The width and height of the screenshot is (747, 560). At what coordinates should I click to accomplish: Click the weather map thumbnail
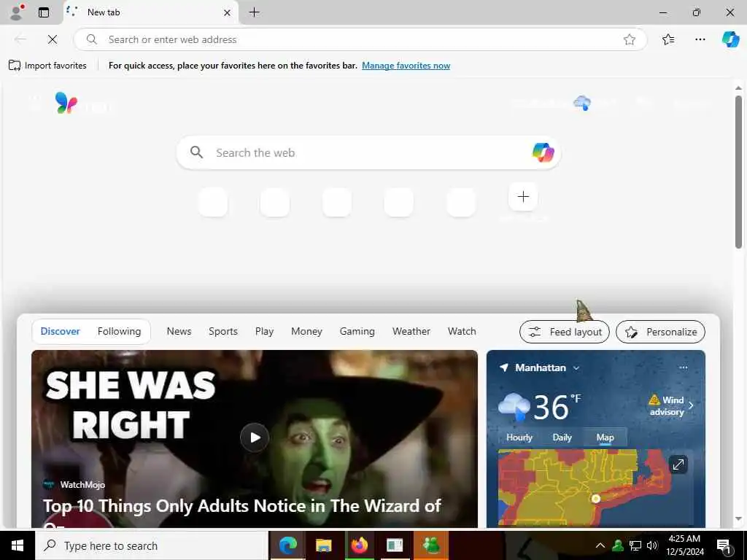coord(595,486)
